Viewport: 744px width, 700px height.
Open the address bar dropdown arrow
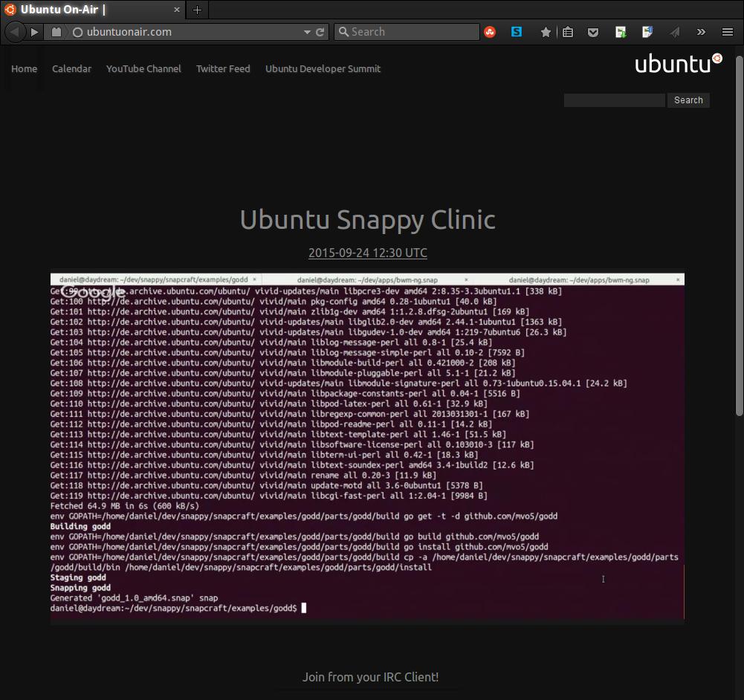coord(306,32)
